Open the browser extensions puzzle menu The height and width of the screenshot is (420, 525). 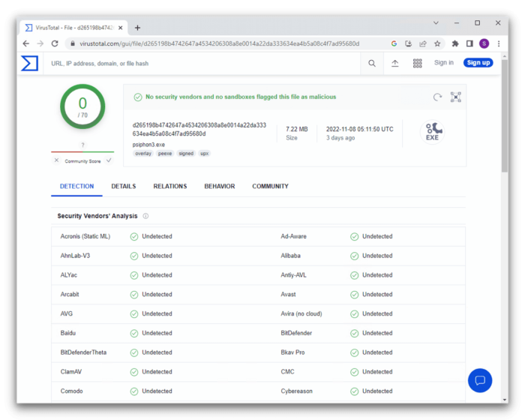click(454, 43)
